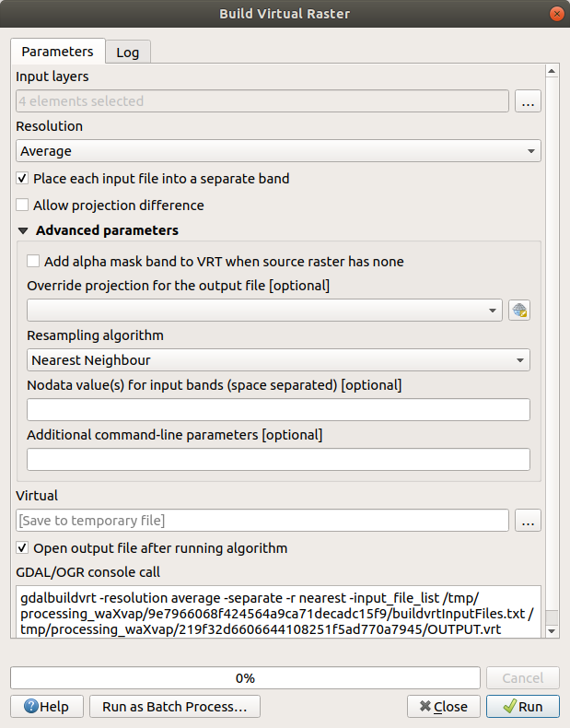
Task: Click Additional command-line parameters field
Action: (278, 460)
